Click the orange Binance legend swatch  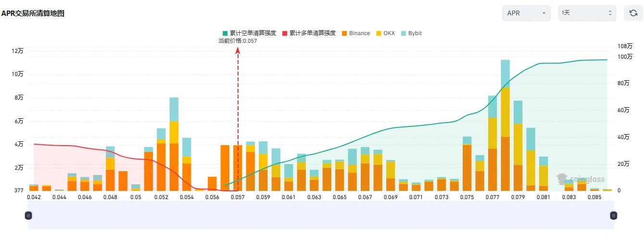344,33
